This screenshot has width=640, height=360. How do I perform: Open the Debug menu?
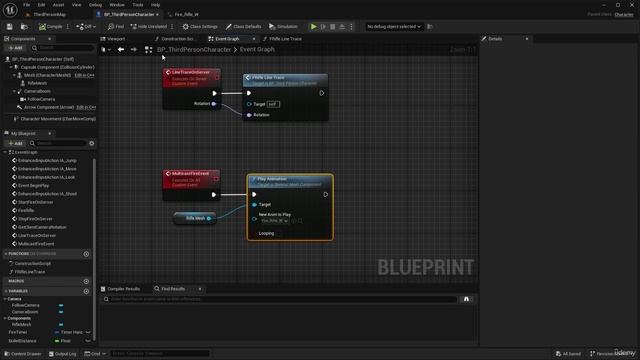click(x=95, y=5)
